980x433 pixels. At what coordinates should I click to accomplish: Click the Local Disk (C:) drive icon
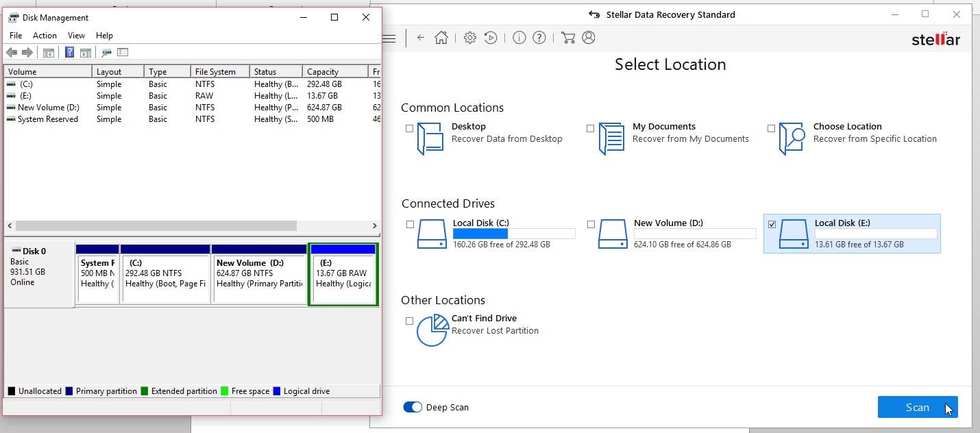coord(432,234)
